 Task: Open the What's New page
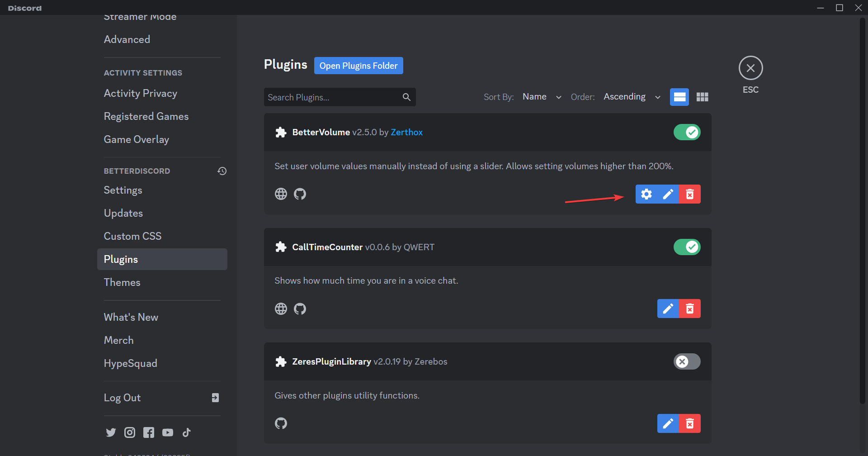point(162,317)
